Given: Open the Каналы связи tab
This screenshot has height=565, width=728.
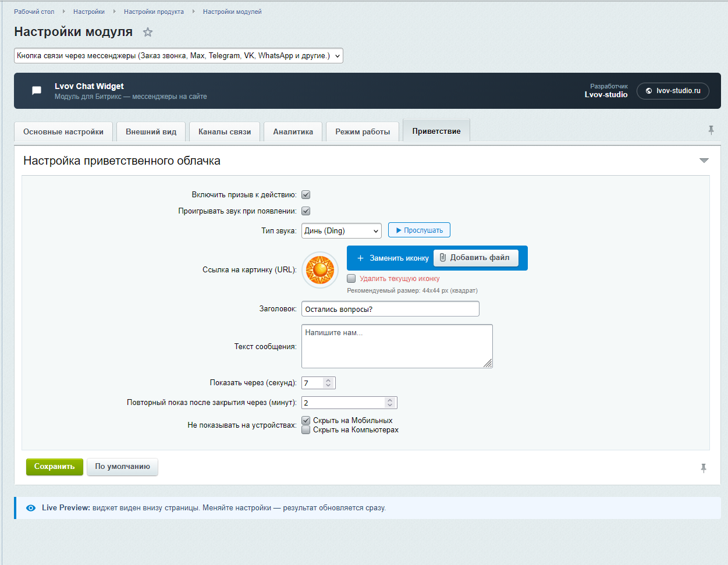Looking at the screenshot, I should tap(225, 131).
